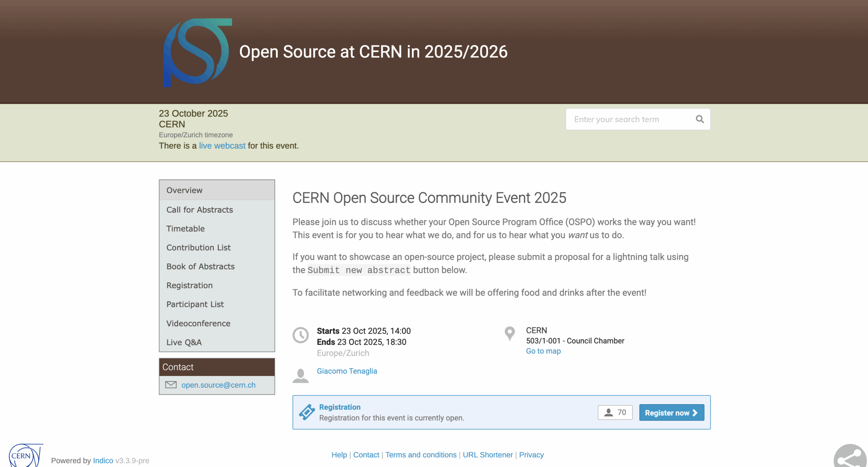Click the Open Source event logo

197,53
